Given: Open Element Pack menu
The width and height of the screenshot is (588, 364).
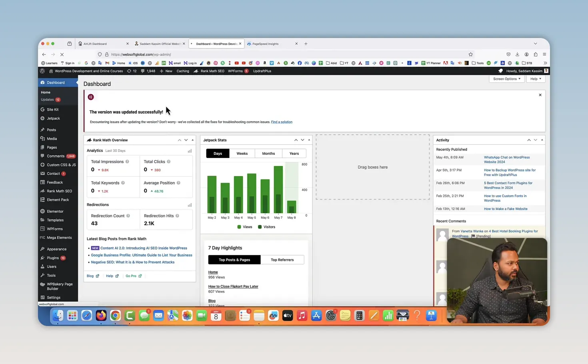Looking at the screenshot, I should (58, 200).
